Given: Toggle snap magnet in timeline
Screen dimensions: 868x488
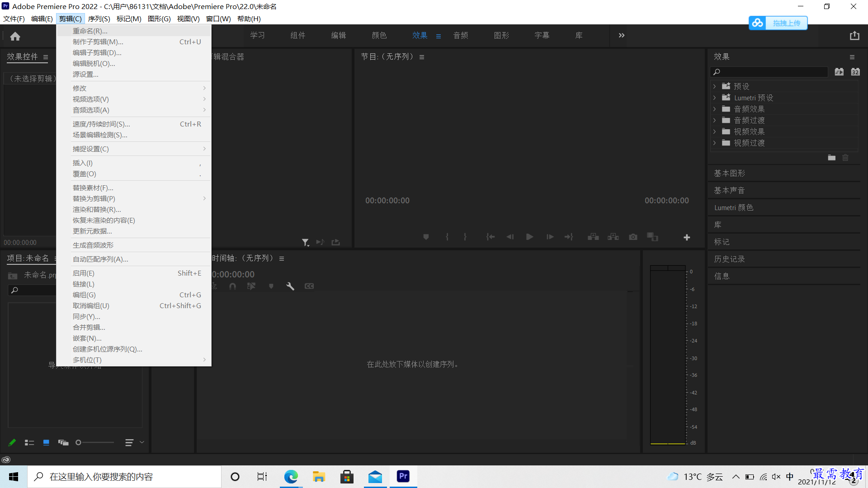Looking at the screenshot, I should 232,286.
